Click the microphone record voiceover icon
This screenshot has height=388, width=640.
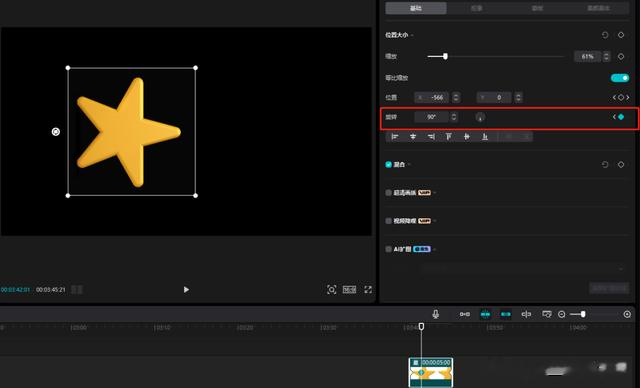point(436,314)
